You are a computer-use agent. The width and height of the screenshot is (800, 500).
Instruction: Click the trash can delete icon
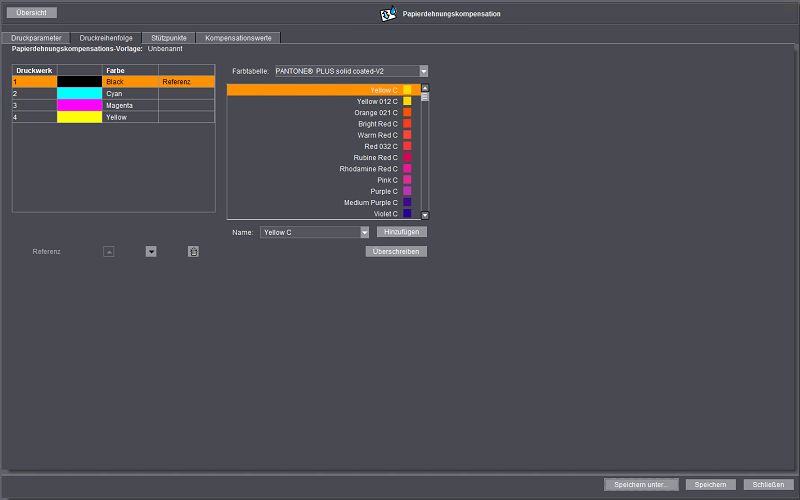[x=193, y=251]
